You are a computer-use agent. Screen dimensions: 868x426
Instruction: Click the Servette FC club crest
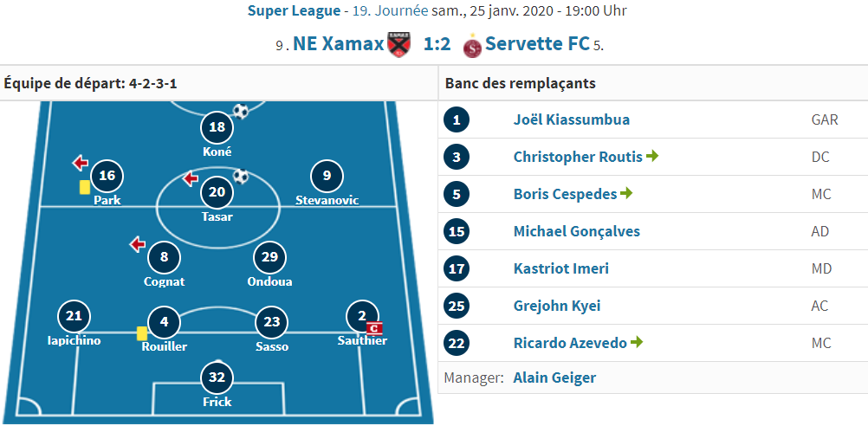tap(473, 45)
